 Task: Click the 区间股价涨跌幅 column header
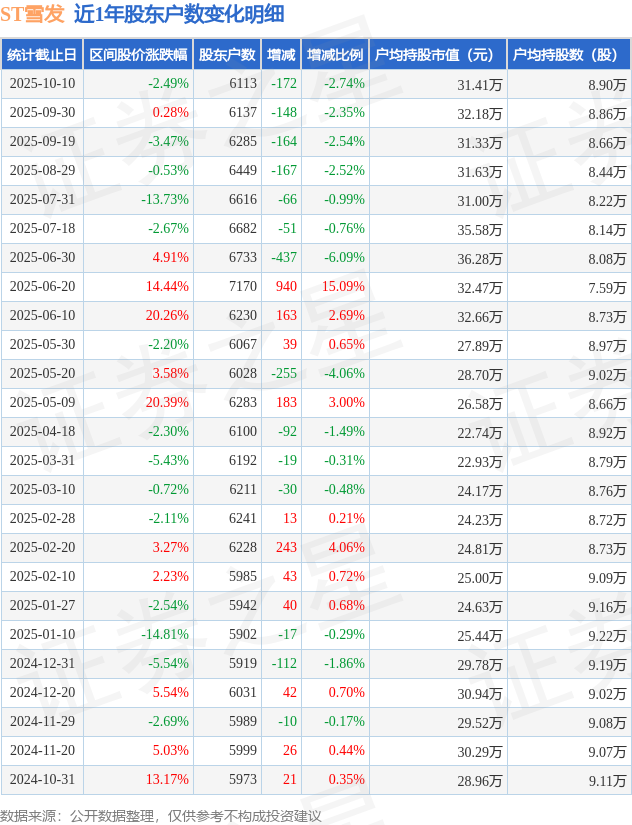coord(137,55)
